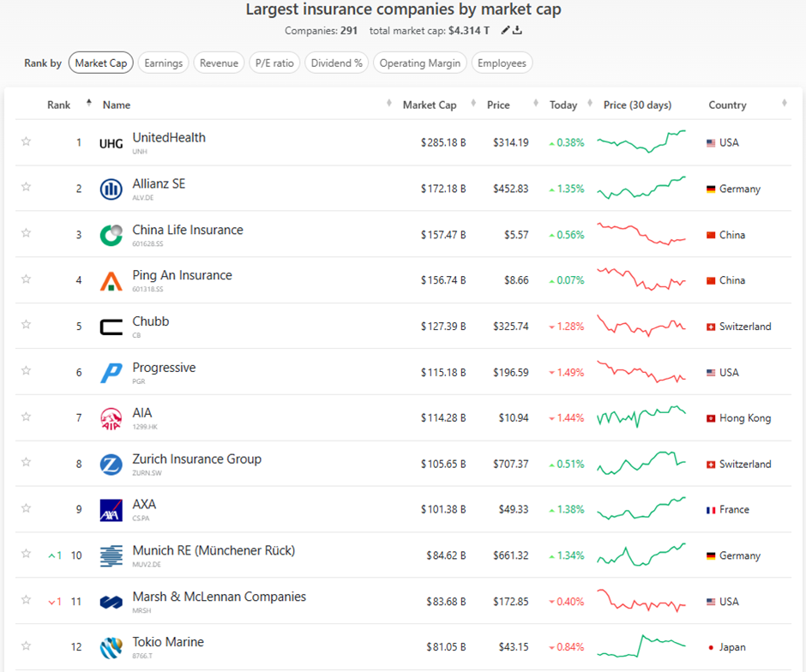Add Tokio Marine to favorites with star

pyautogui.click(x=26, y=645)
